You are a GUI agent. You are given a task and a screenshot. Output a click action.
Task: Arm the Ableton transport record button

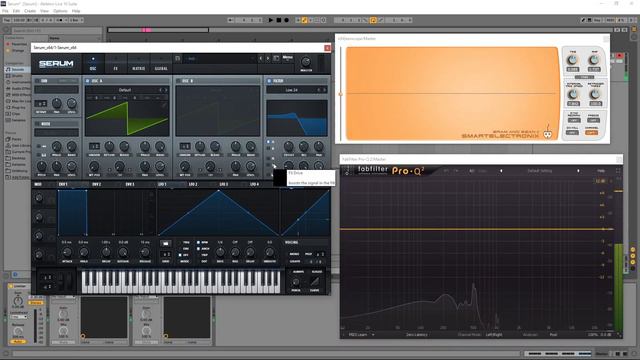pos(287,20)
